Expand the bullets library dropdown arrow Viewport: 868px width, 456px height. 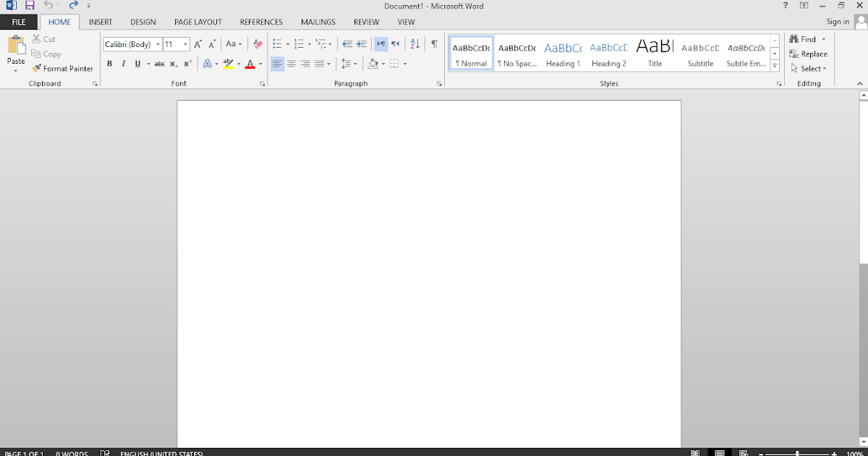click(x=288, y=44)
